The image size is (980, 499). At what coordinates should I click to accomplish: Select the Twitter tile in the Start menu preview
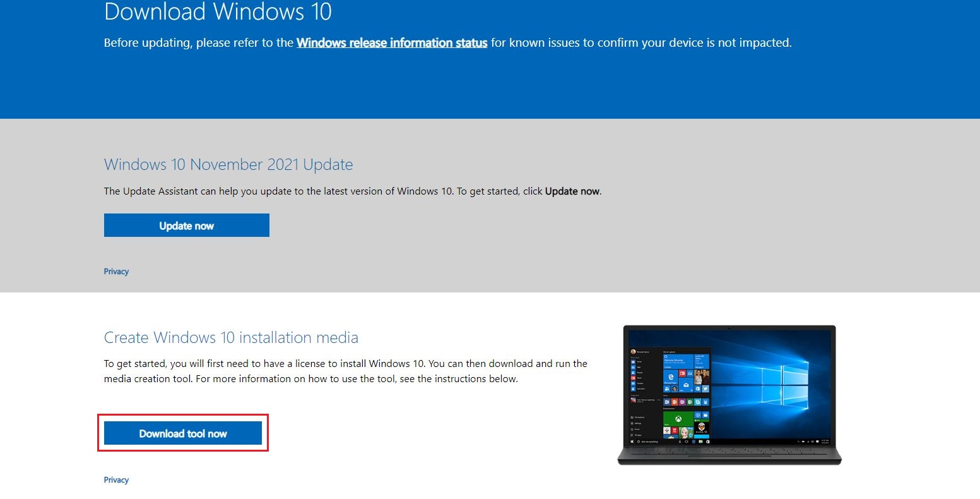pos(705,388)
